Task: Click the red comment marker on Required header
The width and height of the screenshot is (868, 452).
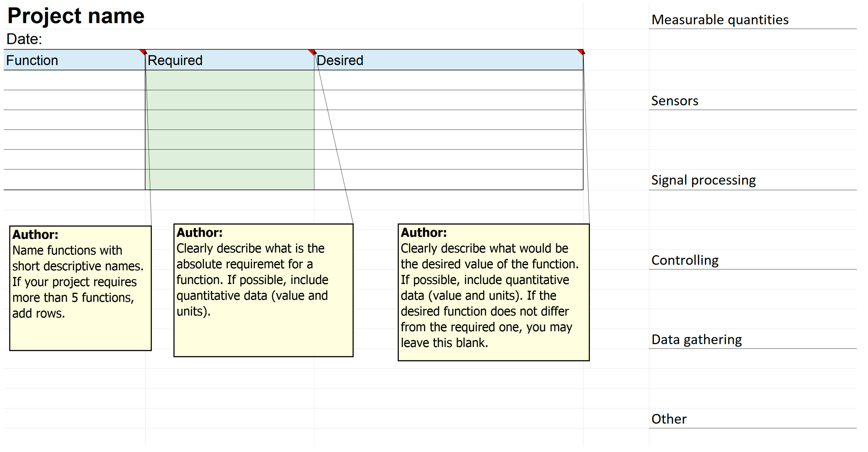Action: pyautogui.click(x=312, y=52)
